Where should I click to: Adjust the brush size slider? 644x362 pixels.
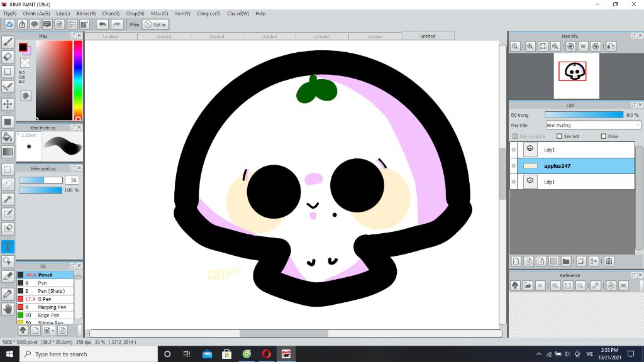coord(41,180)
